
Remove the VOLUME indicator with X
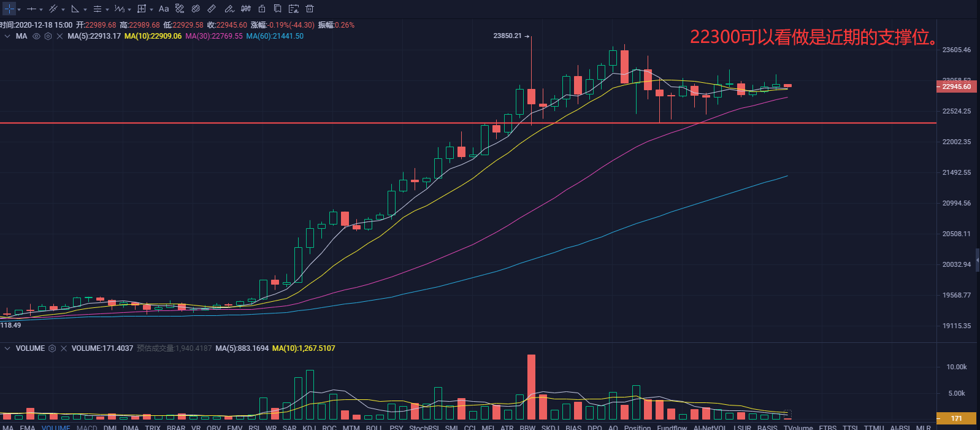pos(64,348)
